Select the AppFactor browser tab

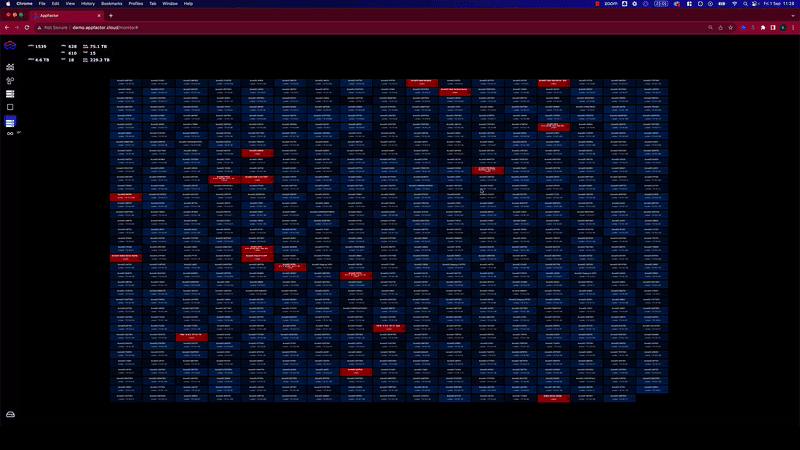click(x=66, y=16)
